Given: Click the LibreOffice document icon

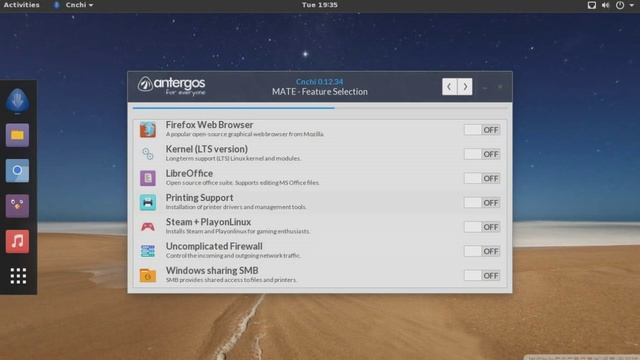Looking at the screenshot, I should pyautogui.click(x=148, y=178).
